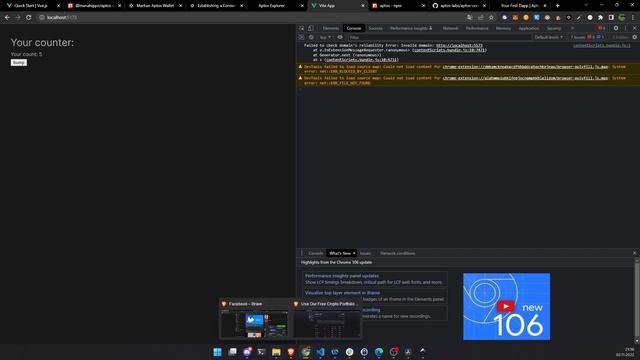Open a new browser tab
The image size is (640, 360).
pos(558,6)
